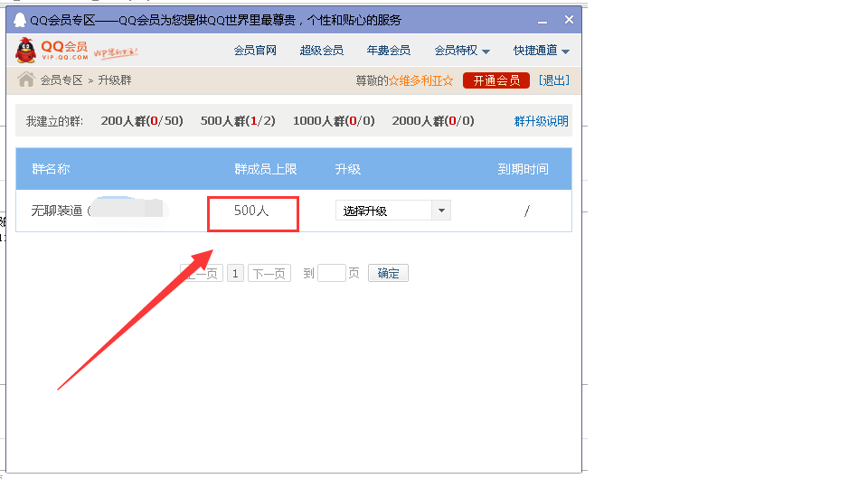Open the 选择升级 dropdown
The height and width of the screenshot is (488, 868).
click(393, 211)
